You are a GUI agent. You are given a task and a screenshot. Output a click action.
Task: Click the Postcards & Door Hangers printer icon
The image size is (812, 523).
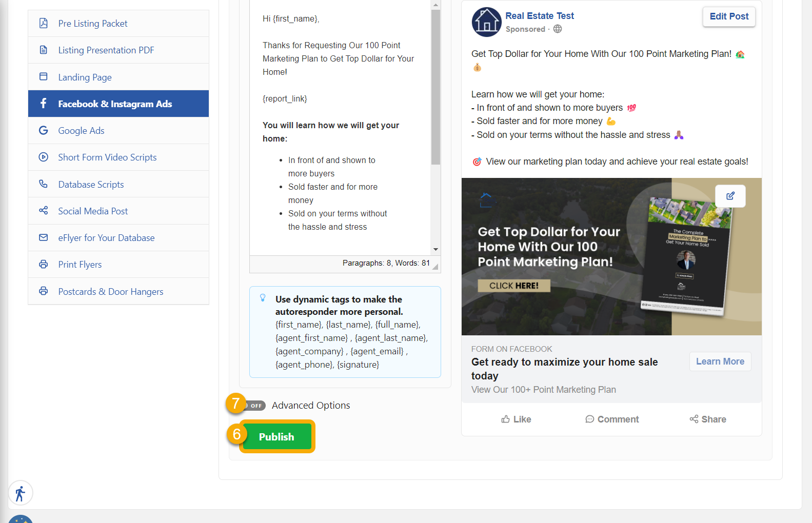click(x=44, y=291)
